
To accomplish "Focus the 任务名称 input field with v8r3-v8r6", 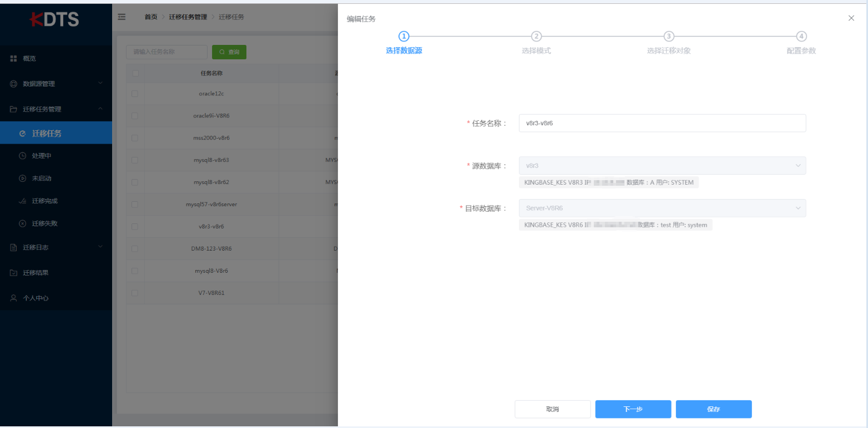I will (x=662, y=123).
